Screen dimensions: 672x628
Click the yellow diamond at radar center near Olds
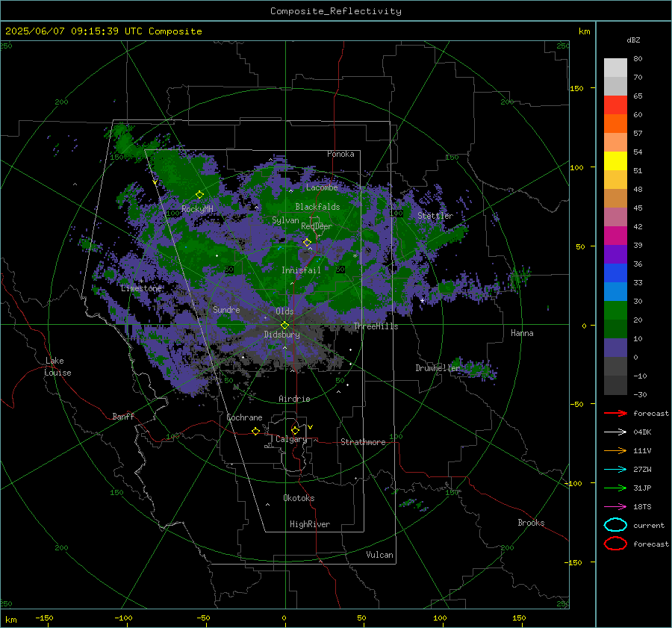coord(285,325)
